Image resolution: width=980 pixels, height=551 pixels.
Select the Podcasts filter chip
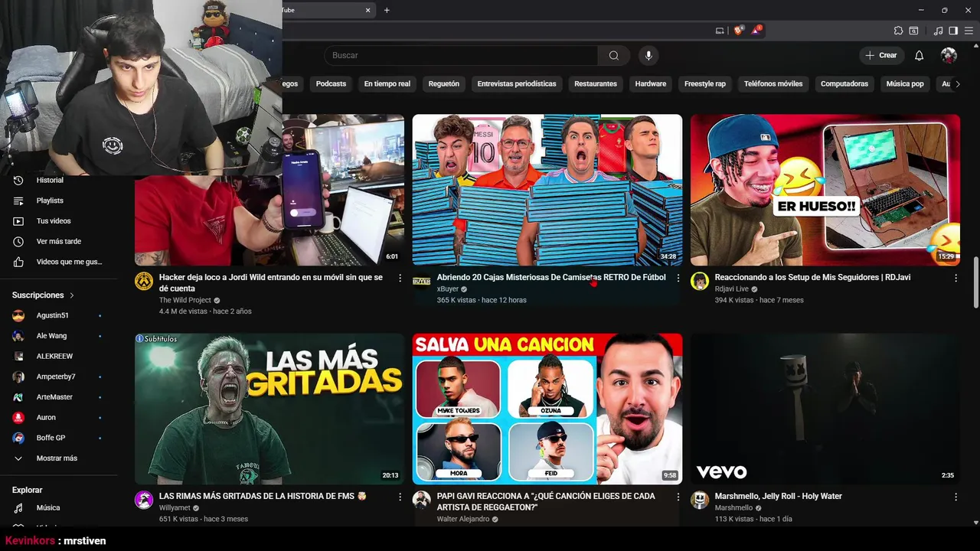tap(331, 83)
